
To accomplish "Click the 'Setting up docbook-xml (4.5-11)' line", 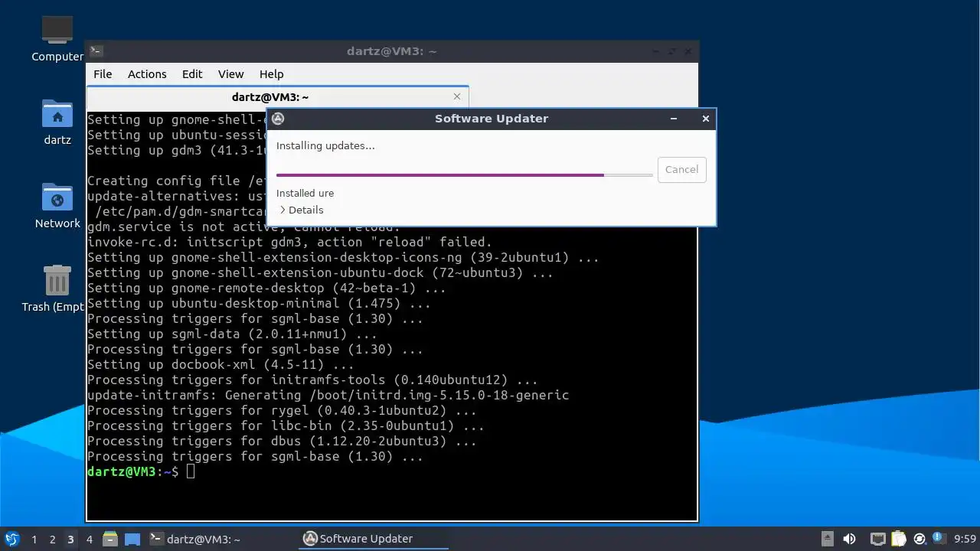I will point(220,364).
